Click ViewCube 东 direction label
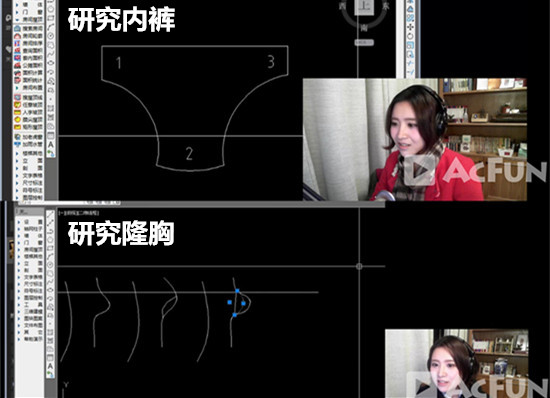 tap(386, 6)
